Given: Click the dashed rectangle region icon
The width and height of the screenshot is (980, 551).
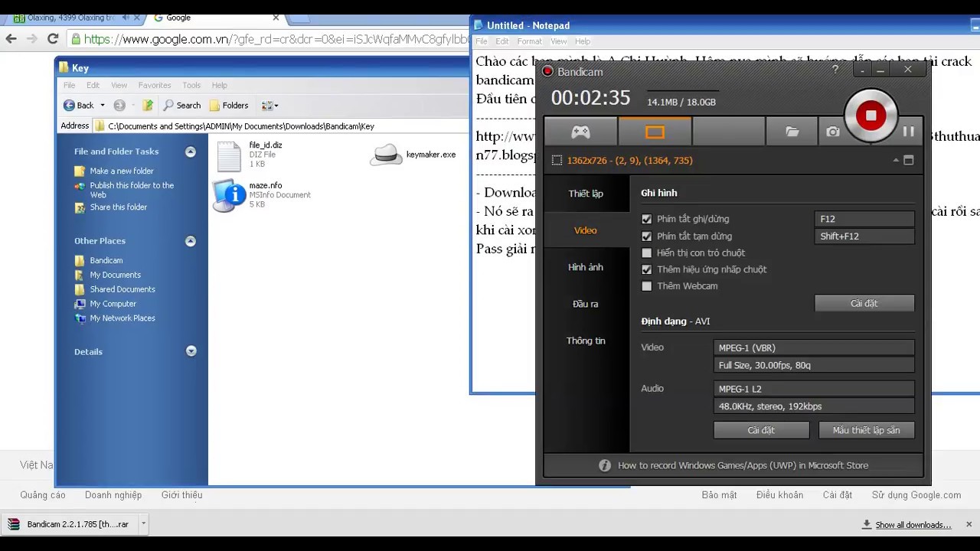Looking at the screenshot, I should tap(557, 160).
